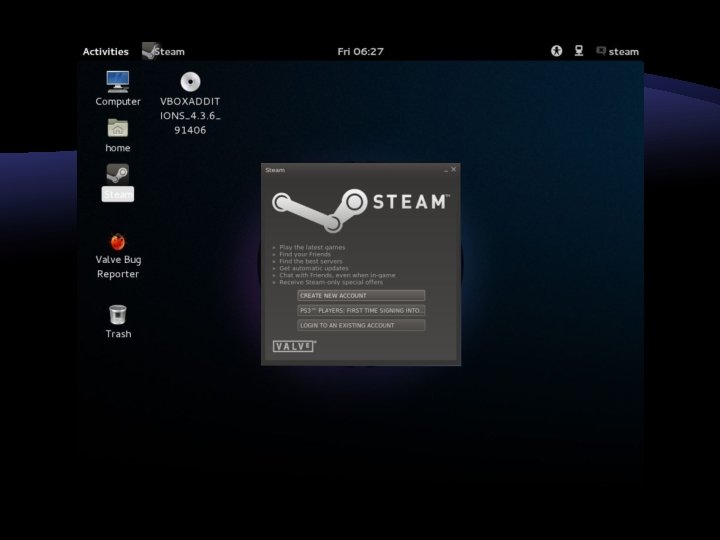Click the 'Play the latest games' text
The width and height of the screenshot is (720, 540).
tap(312, 247)
